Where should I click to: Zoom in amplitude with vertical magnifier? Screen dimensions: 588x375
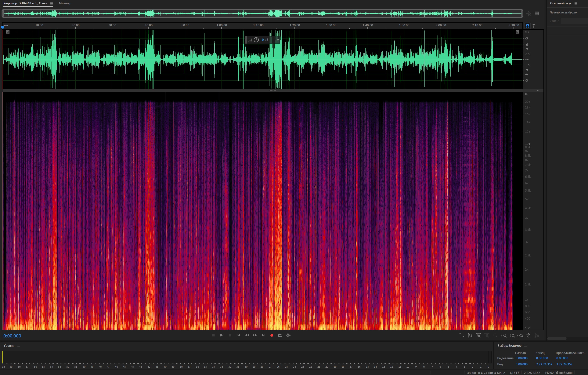click(x=461, y=336)
